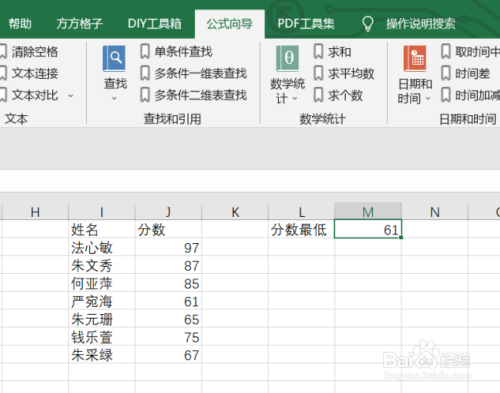500x393 pixels.
Task: Select column M header
Action: click(368, 211)
